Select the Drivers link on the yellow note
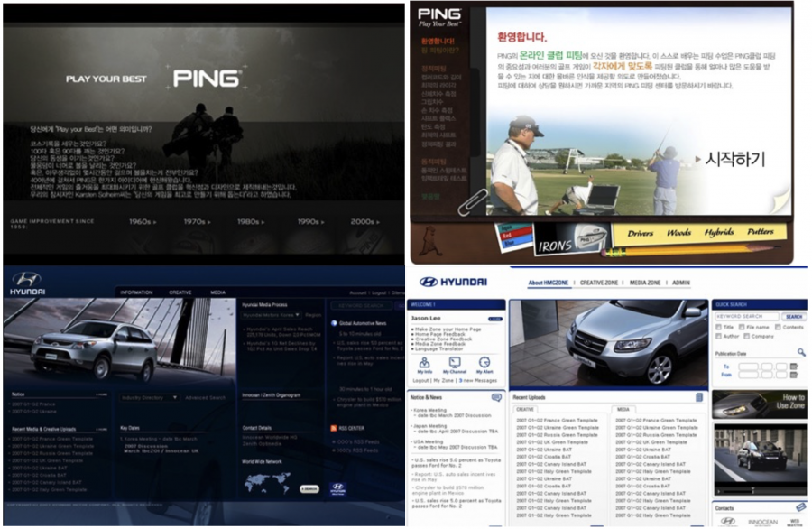The image size is (812, 529). click(x=640, y=233)
